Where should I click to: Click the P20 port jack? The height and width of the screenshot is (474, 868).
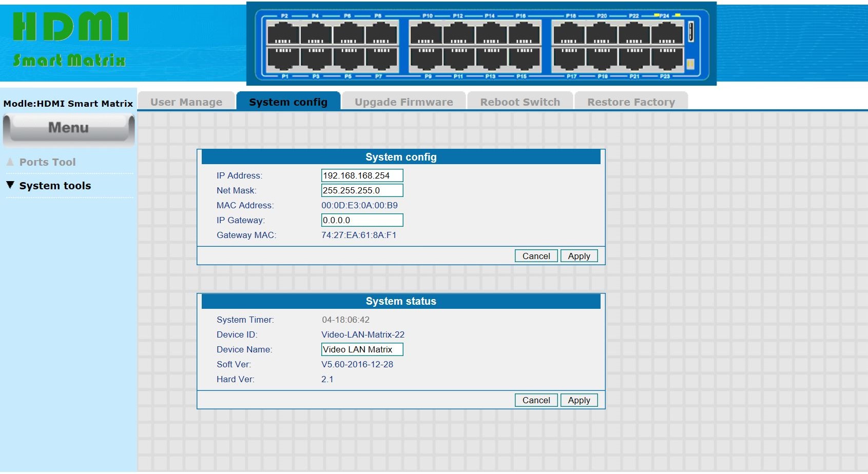tap(602, 33)
